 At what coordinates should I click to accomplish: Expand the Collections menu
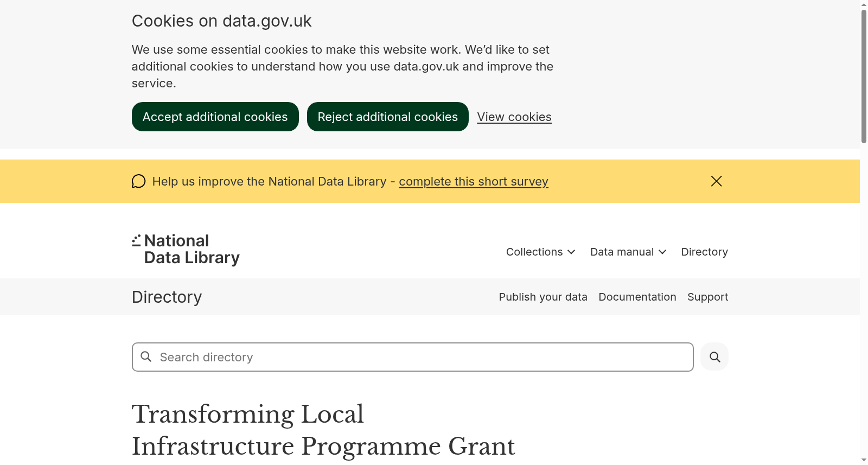[540, 252]
